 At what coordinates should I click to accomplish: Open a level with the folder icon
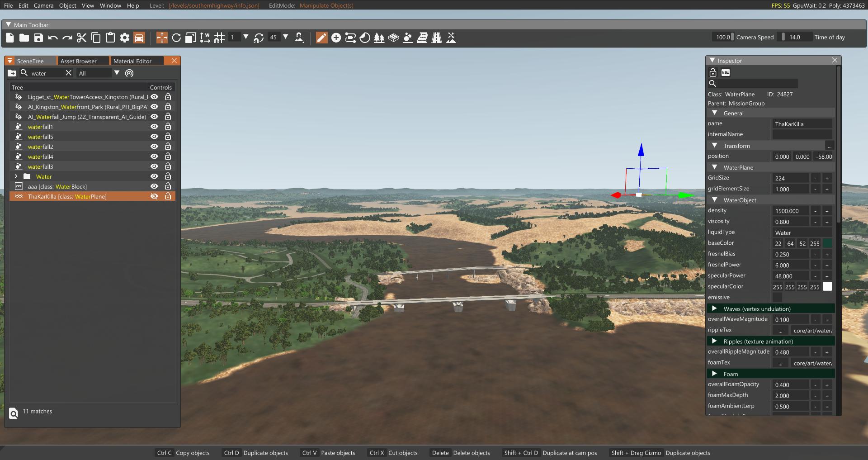24,38
